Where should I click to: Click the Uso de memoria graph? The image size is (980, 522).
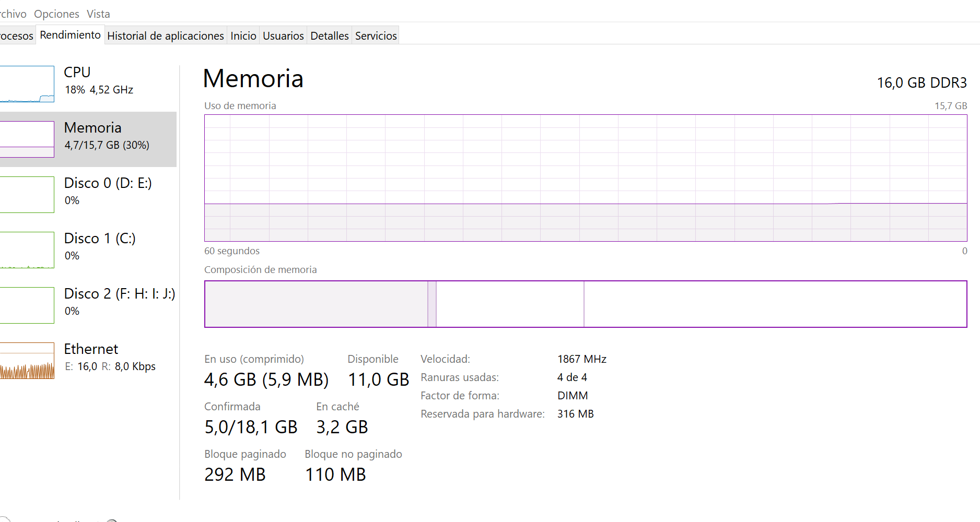[x=585, y=177]
